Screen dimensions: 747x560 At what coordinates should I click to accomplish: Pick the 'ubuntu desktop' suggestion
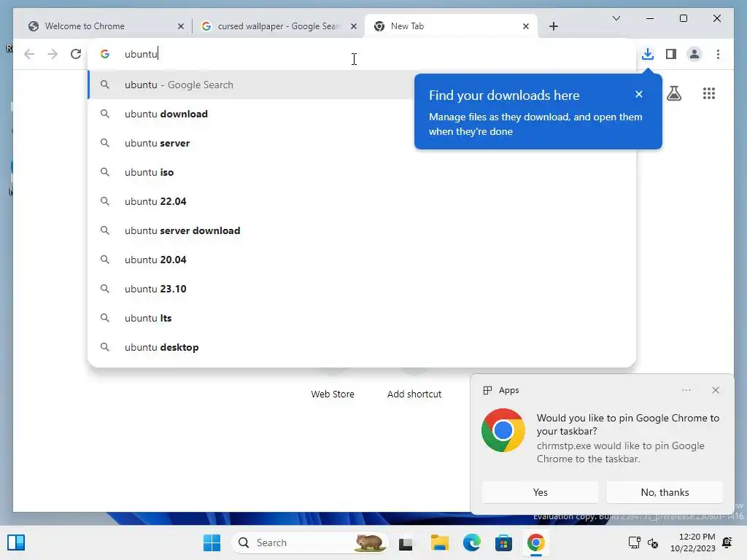coord(362,347)
